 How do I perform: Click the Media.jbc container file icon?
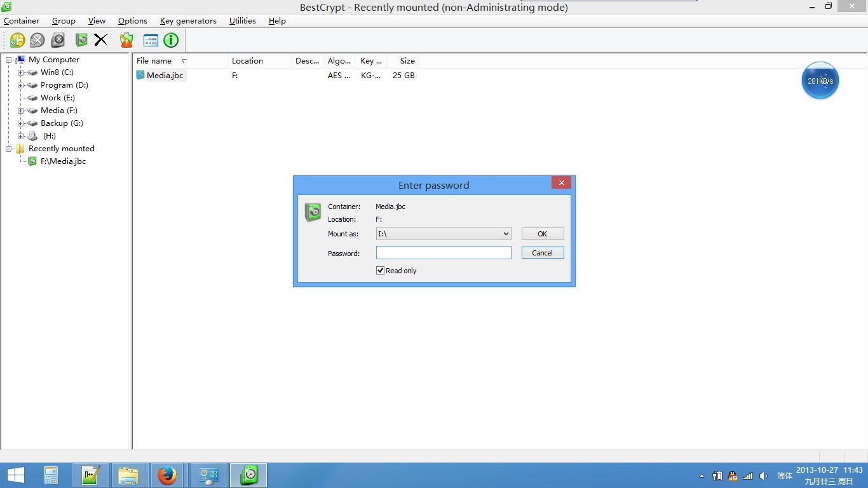coord(140,75)
